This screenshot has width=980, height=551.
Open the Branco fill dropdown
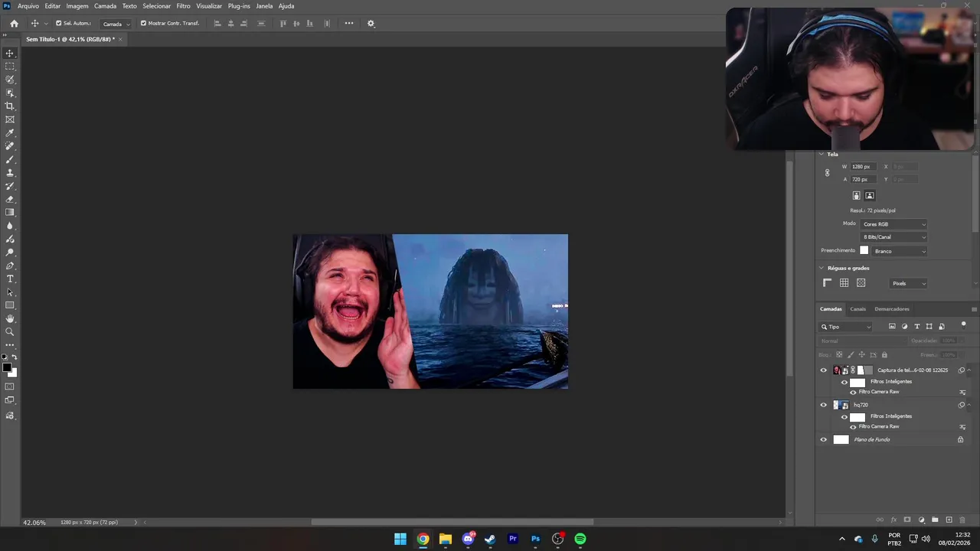(900, 251)
